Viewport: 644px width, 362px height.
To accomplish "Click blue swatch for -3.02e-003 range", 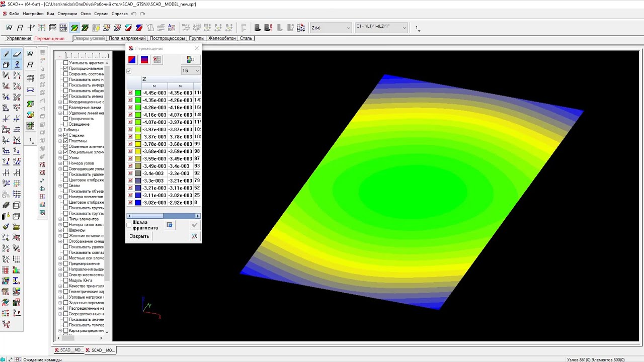I will click(x=138, y=203).
